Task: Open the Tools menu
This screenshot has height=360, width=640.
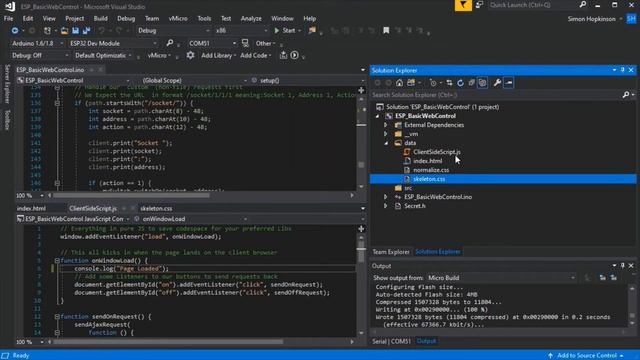Action: click(204, 18)
